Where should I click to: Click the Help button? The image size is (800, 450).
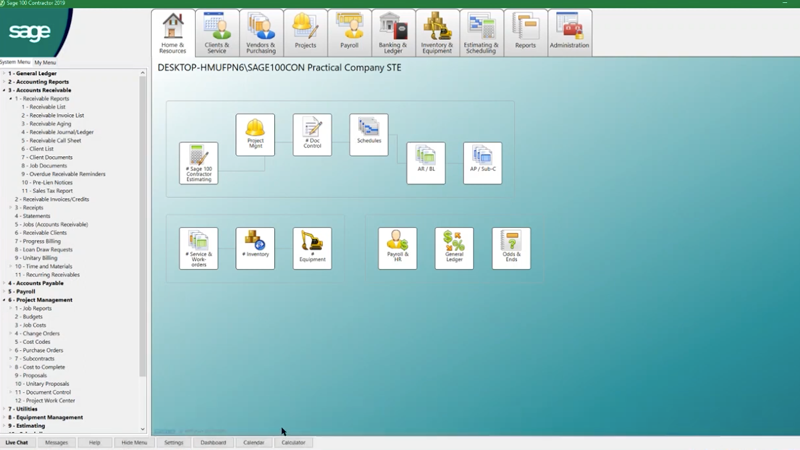click(x=94, y=442)
